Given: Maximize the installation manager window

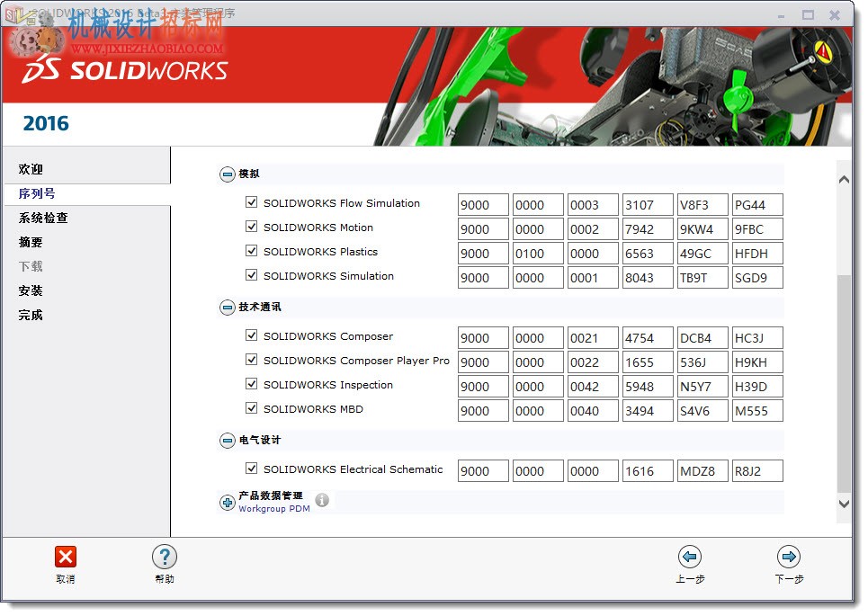Looking at the screenshot, I should point(808,15).
